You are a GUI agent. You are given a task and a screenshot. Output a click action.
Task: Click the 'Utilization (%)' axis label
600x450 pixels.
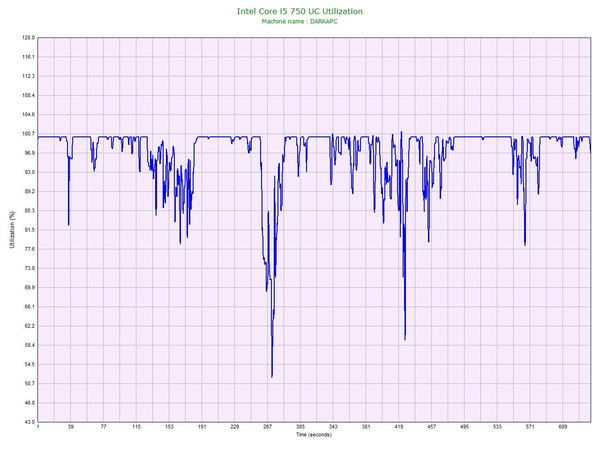[12, 230]
